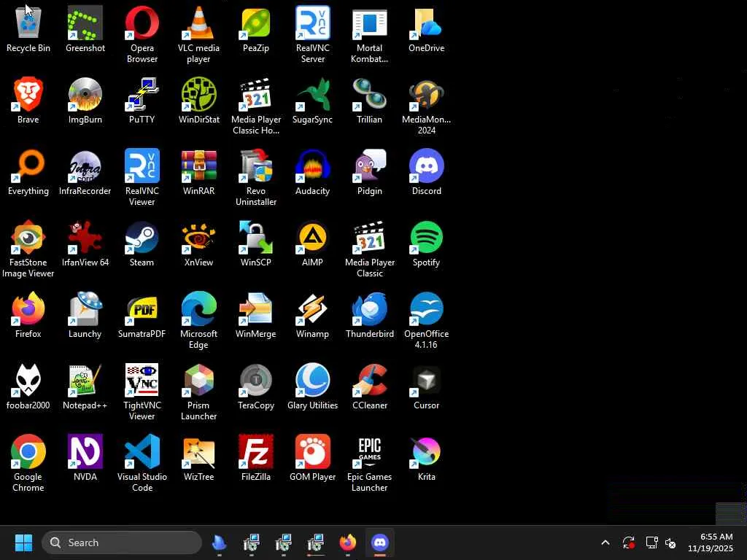Viewport: 747px width, 560px height.
Task: Select the WinRAR desktop icon
Action: pyautogui.click(x=198, y=166)
